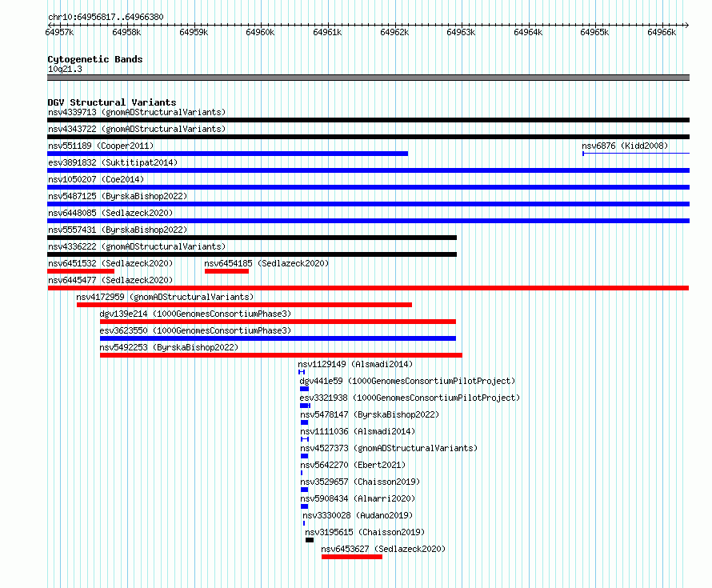Select nsv6445477 (Sedlazeck2020) label
Viewport: 712px width, 588px height.
(110, 280)
